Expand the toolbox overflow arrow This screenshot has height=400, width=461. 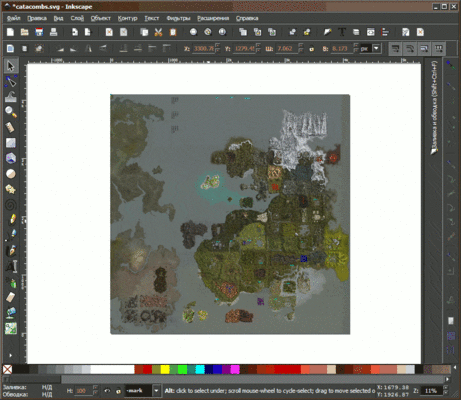coord(10,355)
